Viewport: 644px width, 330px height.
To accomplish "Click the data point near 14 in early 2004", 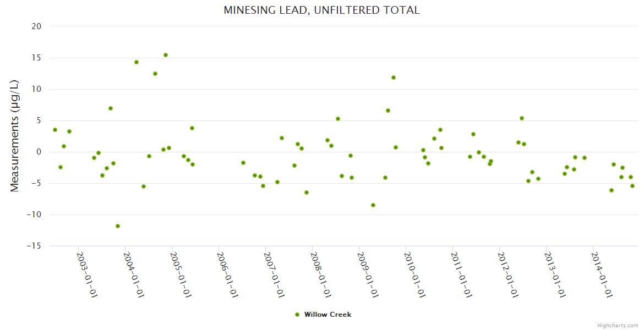I will [x=137, y=62].
